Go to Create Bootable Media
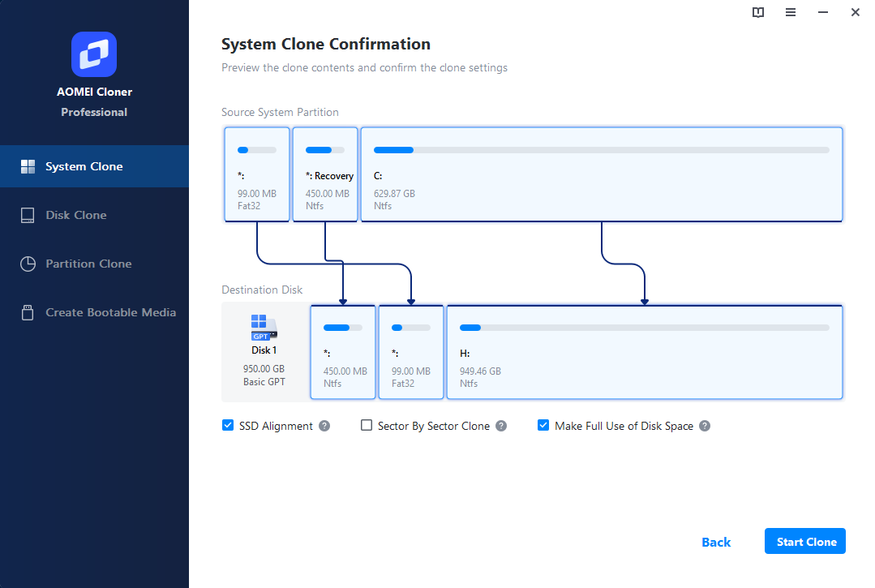 [x=94, y=312]
